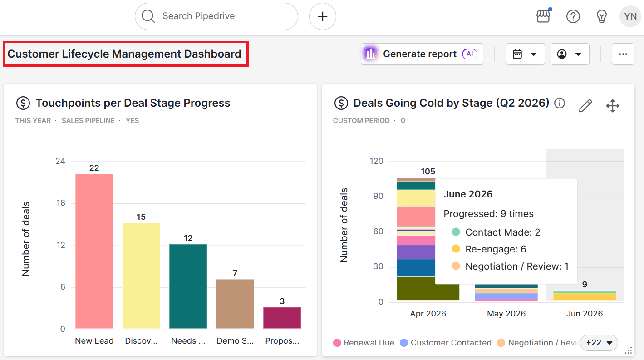Edit the Deals Going Cold report with pencil

[x=585, y=106]
